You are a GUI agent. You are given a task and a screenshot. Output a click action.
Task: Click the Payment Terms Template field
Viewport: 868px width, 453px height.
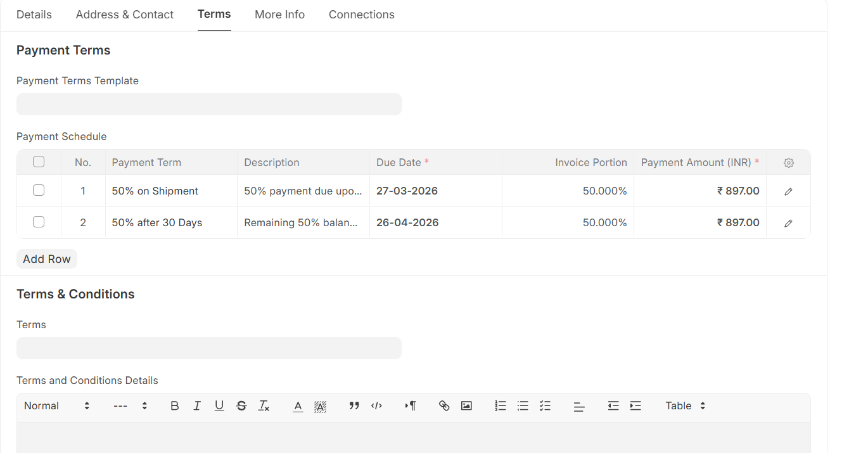(209, 105)
